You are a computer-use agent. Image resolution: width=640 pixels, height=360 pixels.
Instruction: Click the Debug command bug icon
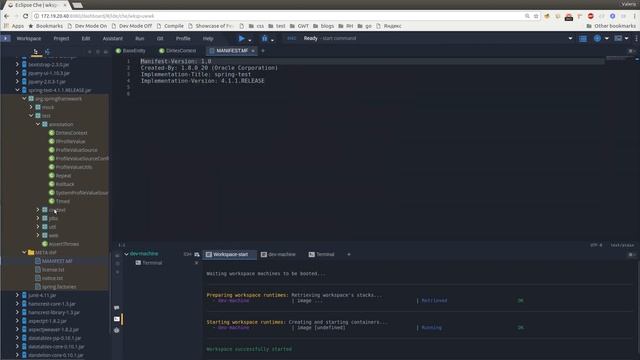[264, 38]
